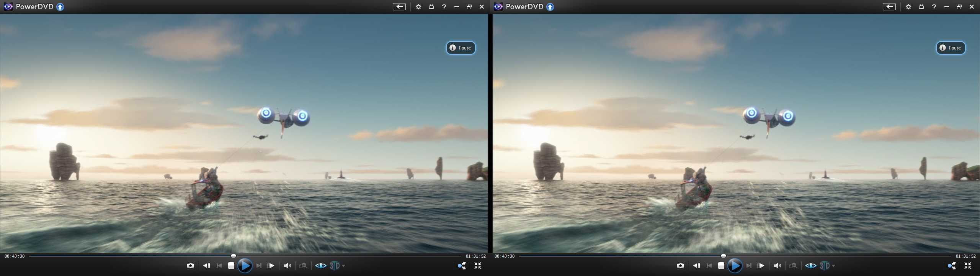
Task: Open the share icon in right window
Action: (952, 265)
